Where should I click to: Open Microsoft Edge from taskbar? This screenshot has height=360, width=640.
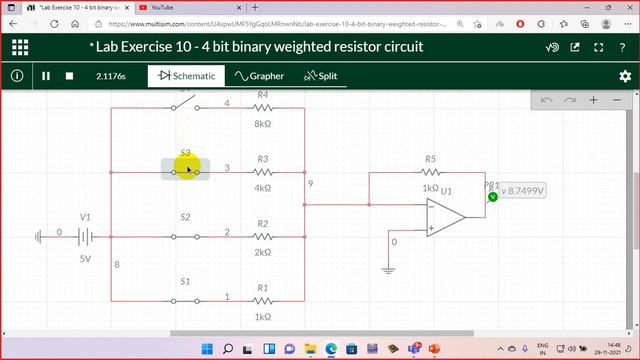pyautogui.click(x=331, y=349)
